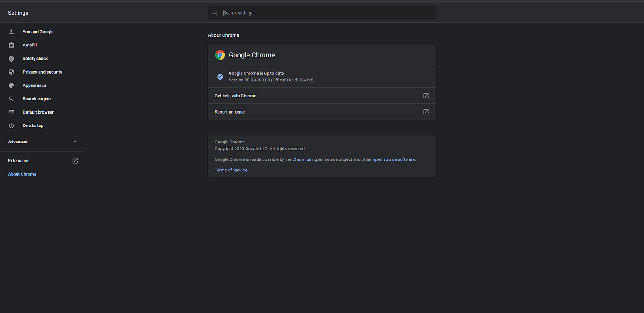Click the Google Chrome is up to date text
This screenshot has height=313, width=644.
256,74
